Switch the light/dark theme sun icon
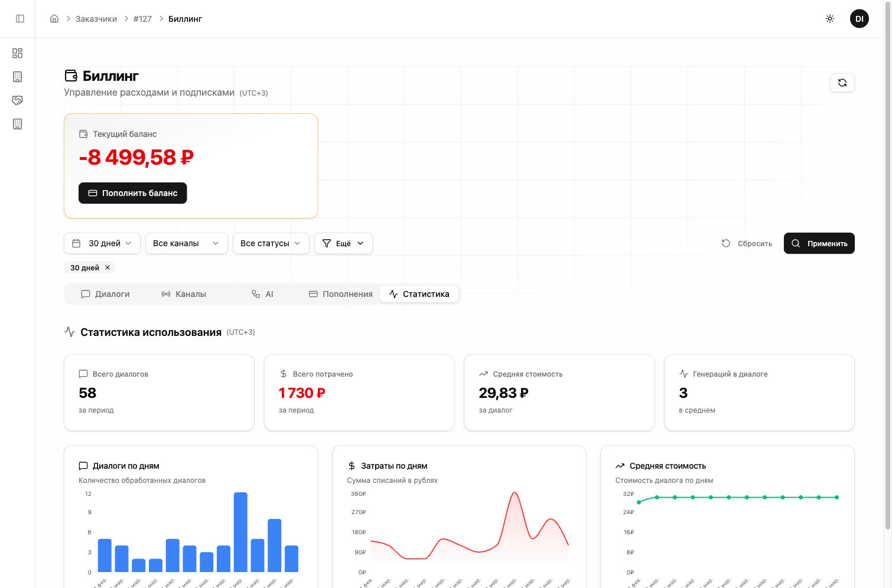The image size is (892, 588). [x=830, y=19]
